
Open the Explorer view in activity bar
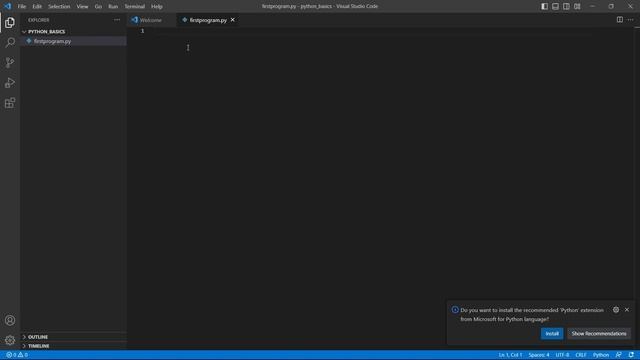tap(10, 22)
